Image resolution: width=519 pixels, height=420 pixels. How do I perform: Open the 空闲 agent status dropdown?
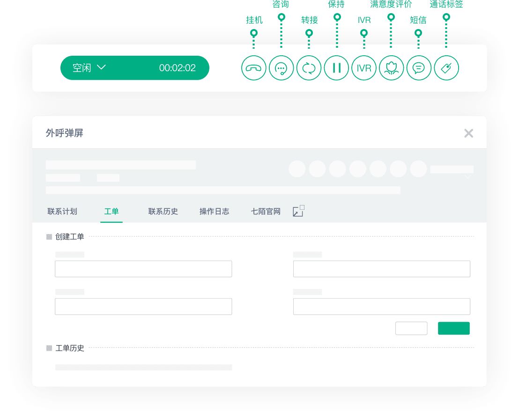[x=89, y=68]
